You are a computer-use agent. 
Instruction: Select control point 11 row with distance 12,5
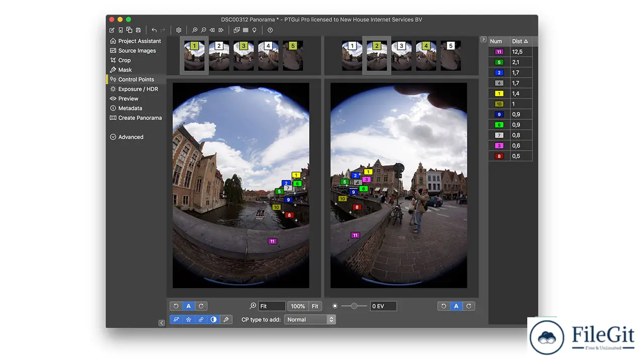point(510,52)
